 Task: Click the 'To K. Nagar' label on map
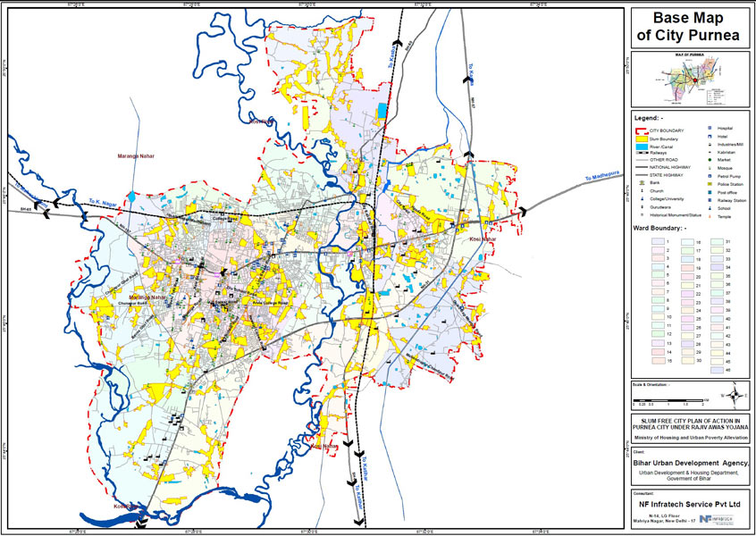tap(103, 203)
